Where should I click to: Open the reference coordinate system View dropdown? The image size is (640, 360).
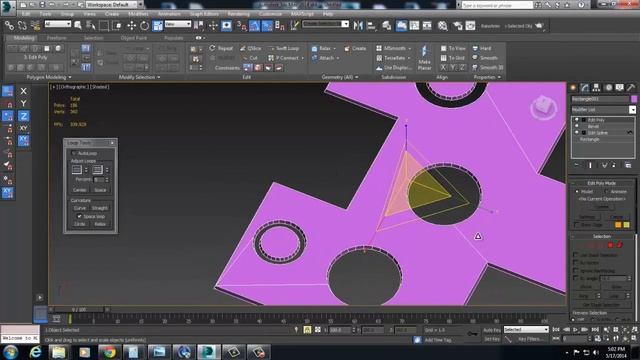pyautogui.click(x=178, y=24)
